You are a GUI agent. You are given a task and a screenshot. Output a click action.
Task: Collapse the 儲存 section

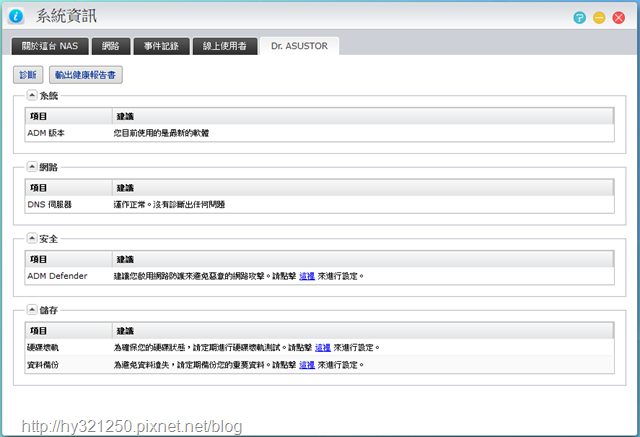pos(32,310)
